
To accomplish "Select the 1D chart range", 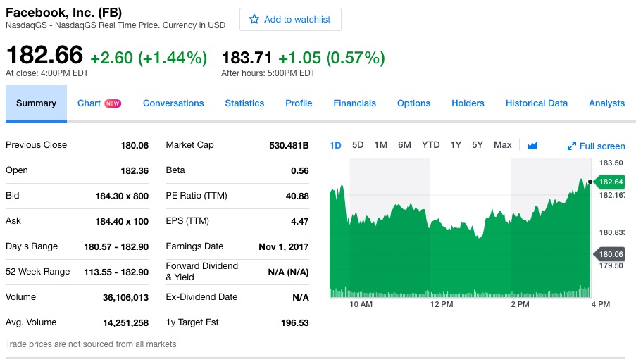I will pos(336,146).
